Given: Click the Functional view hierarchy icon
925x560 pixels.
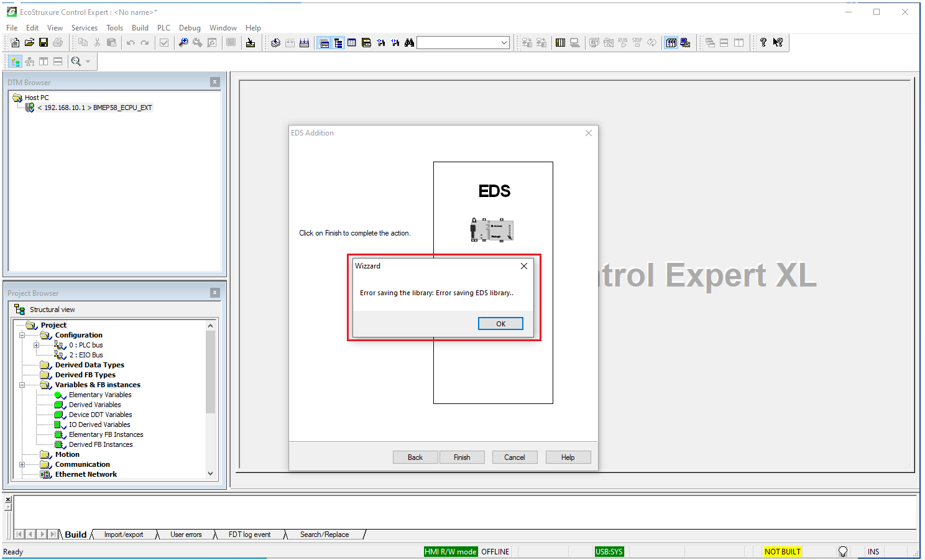Looking at the screenshot, I should point(29,62).
